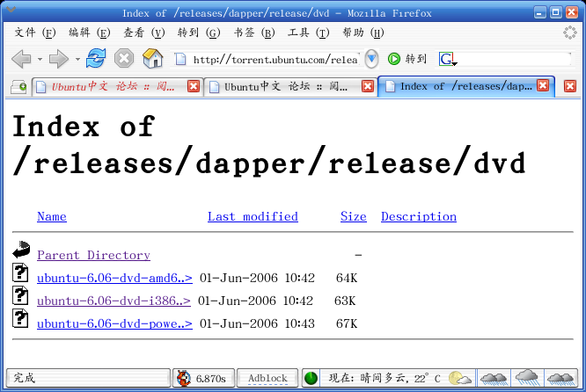The height and width of the screenshot is (392, 586).
Task: Click the 63K size value
Action: (345, 301)
